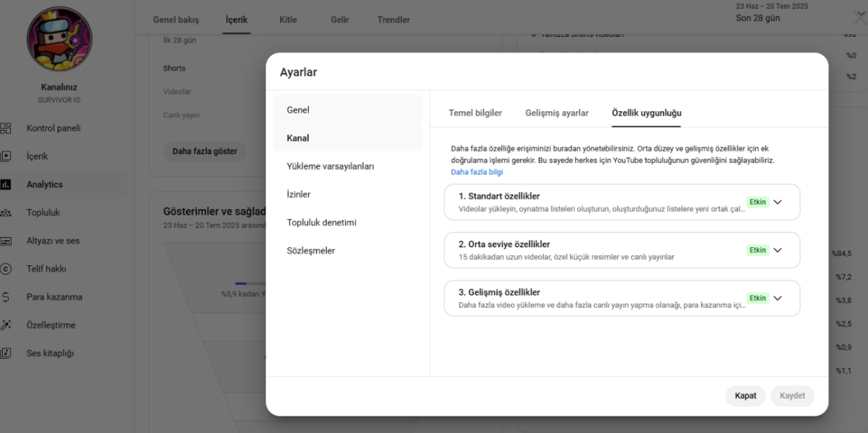Switch to the Temel bilgiler tab

tap(475, 113)
